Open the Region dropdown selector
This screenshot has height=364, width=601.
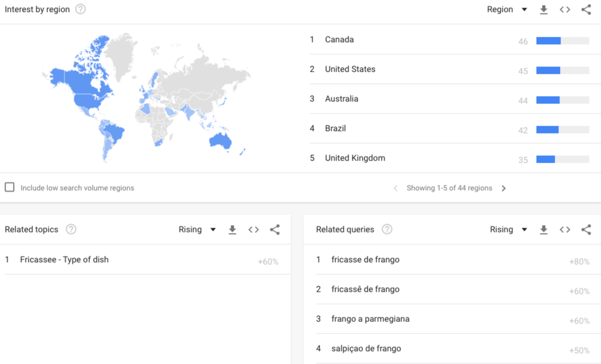point(507,10)
